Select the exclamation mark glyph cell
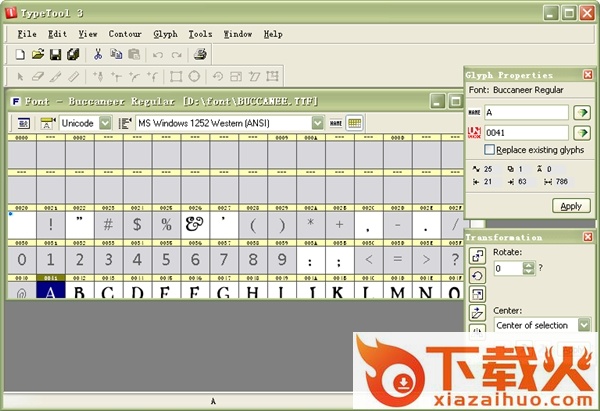This screenshot has height=411, width=600. [51, 225]
